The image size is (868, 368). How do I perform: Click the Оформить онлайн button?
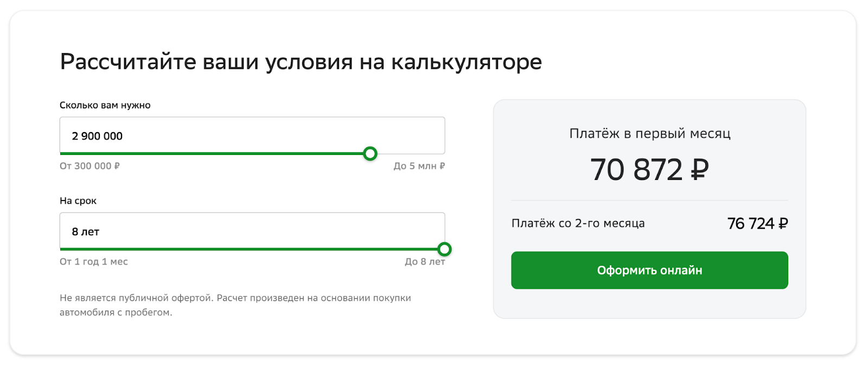click(649, 270)
